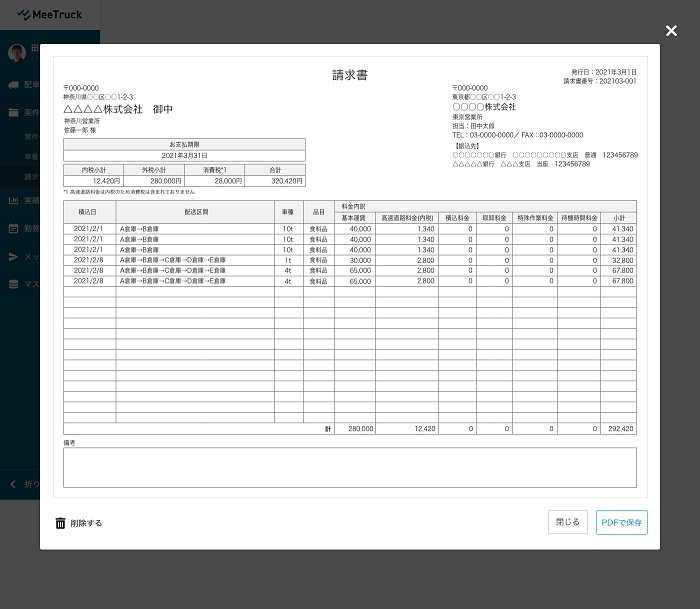Image resolution: width=700 pixels, height=609 pixels.
Task: Click the 請求書 title heading
Action: pyautogui.click(x=350, y=76)
